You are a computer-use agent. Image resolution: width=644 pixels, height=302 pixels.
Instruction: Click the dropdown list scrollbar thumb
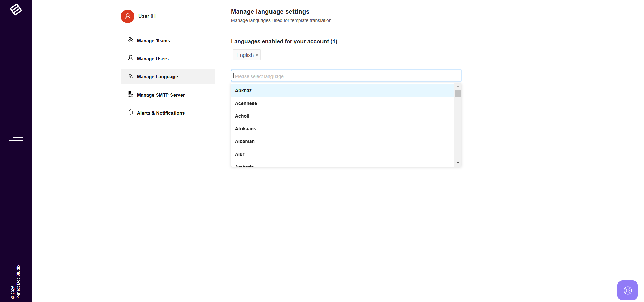(458, 94)
